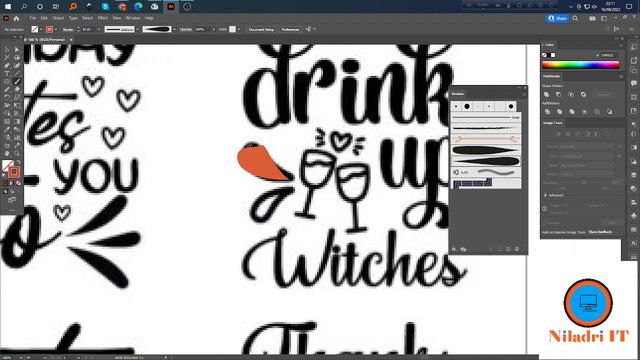This screenshot has height=360, width=640.
Task: Click black swatch in Color panel
Action: click(549, 55)
